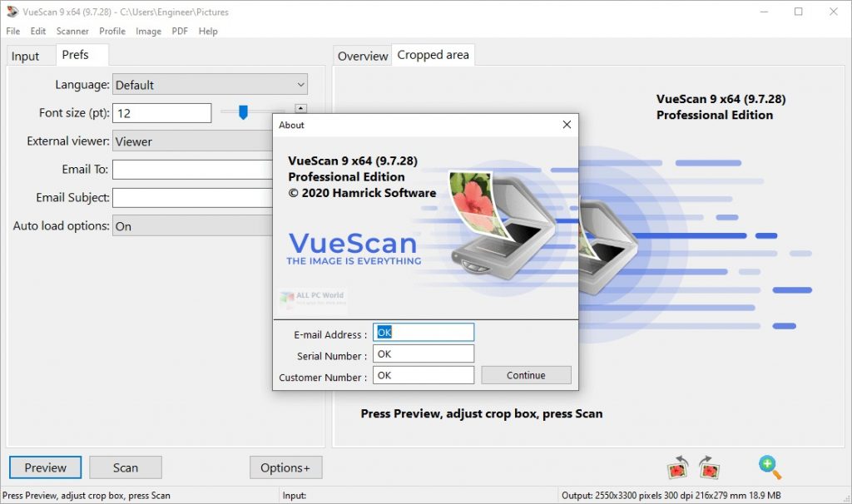The height and width of the screenshot is (504, 852).
Task: Click the Options+ button
Action: coord(285,467)
